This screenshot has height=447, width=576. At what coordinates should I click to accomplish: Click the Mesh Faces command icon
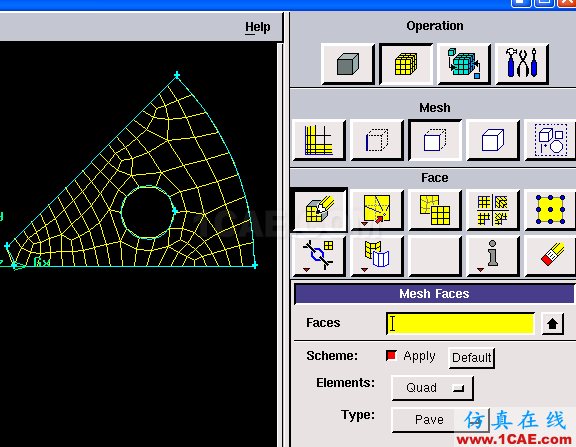pos(319,210)
